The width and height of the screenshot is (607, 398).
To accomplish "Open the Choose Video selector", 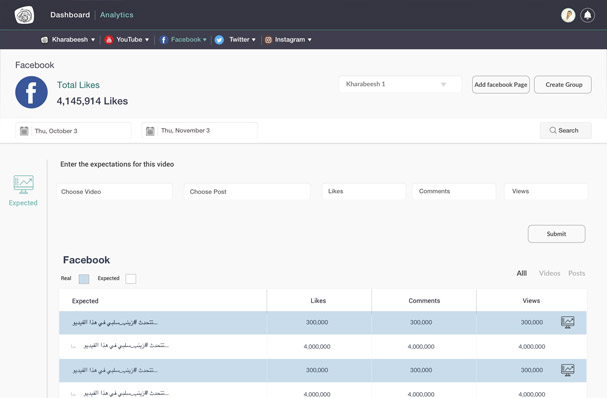I will [114, 192].
